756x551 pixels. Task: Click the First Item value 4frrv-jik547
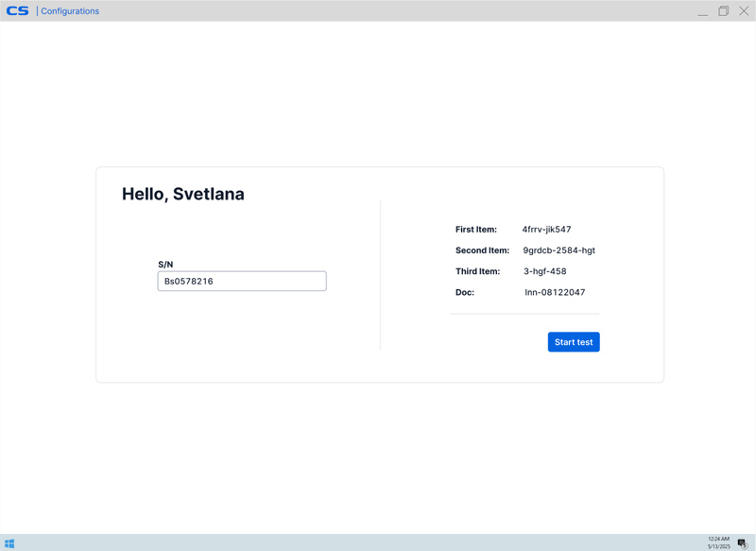(x=546, y=230)
